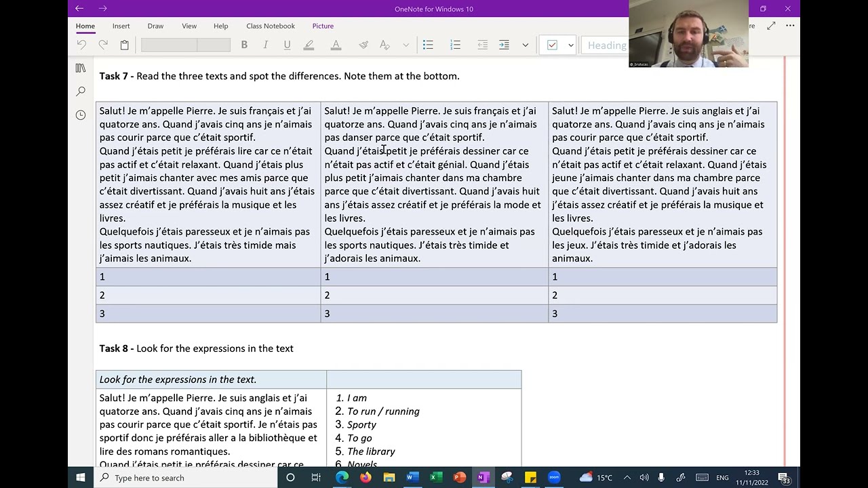
Task: Show recent notes
Action: (81, 115)
